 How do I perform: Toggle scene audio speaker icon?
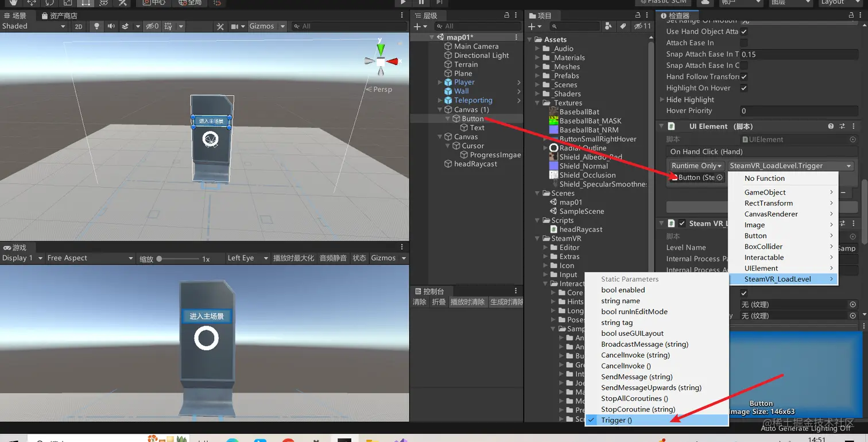click(x=111, y=26)
